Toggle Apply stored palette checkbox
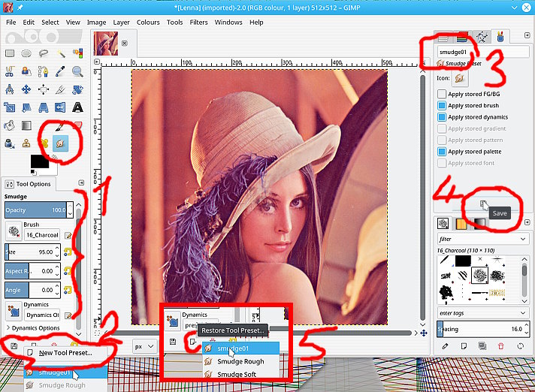This screenshot has height=392, width=535. point(442,152)
